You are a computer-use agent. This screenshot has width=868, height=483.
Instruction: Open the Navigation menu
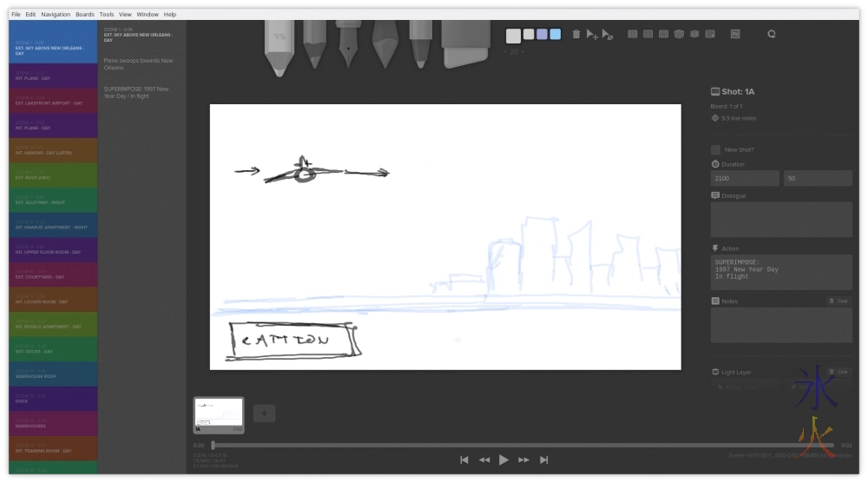[56, 15]
